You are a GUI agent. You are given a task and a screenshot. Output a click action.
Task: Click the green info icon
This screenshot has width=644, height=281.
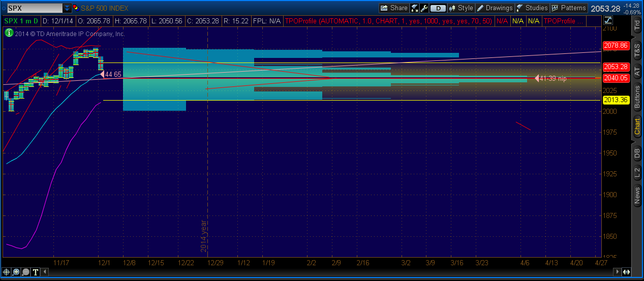pyautogui.click(x=9, y=32)
